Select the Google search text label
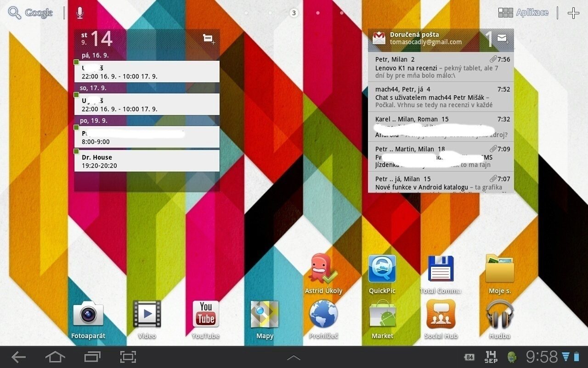This screenshot has height=368, width=588. click(x=39, y=13)
